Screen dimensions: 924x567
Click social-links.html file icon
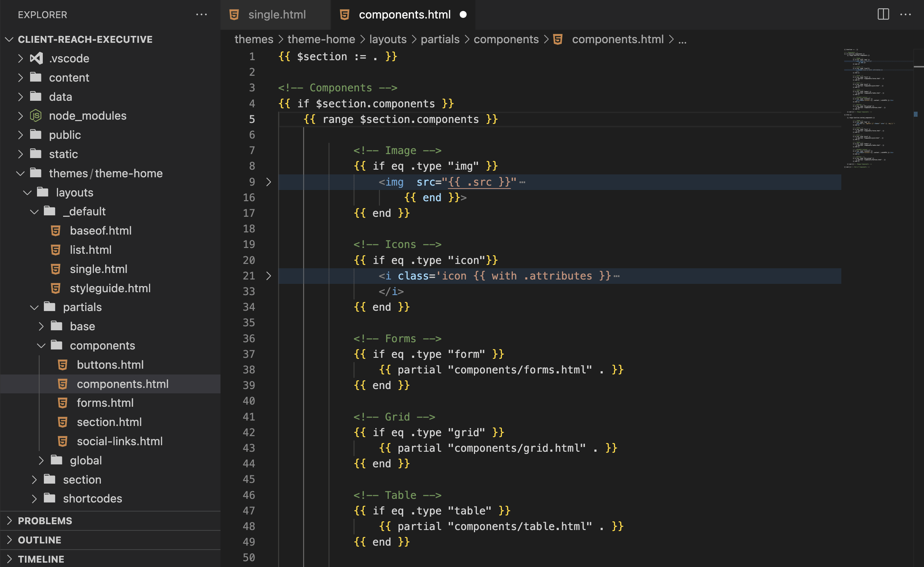63,441
